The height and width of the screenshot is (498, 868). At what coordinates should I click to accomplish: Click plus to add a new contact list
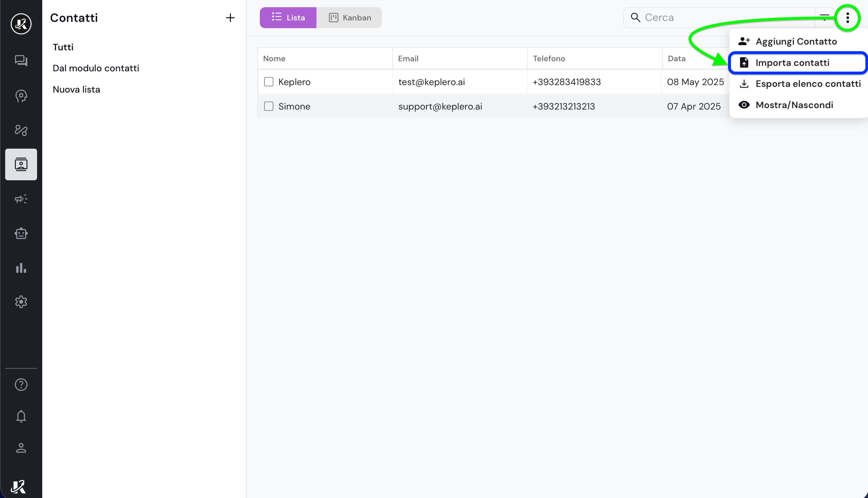[231, 18]
